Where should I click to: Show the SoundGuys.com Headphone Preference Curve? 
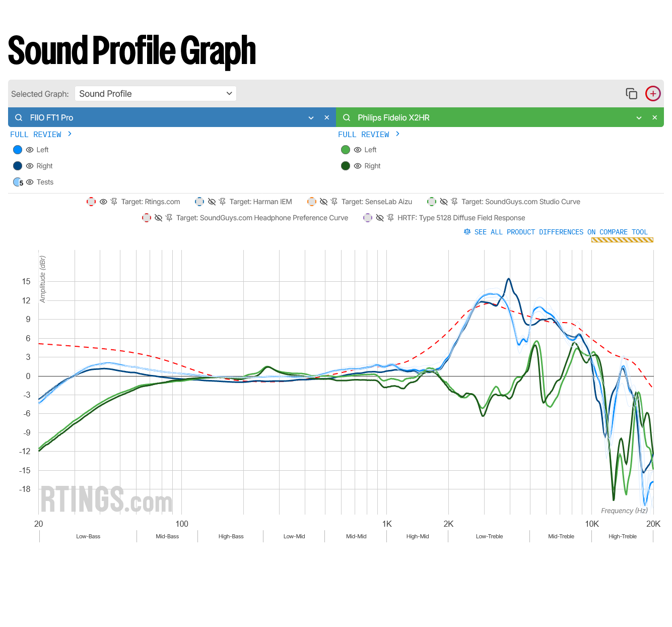click(158, 218)
